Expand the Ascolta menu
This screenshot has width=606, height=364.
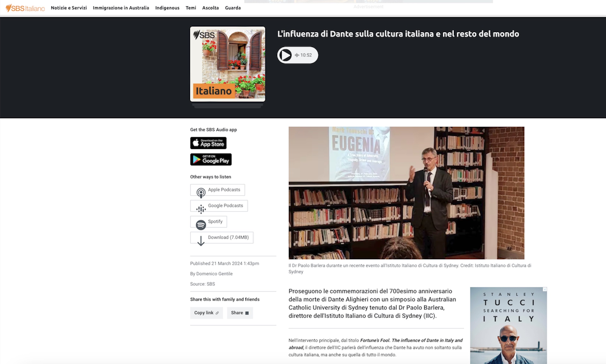(211, 8)
